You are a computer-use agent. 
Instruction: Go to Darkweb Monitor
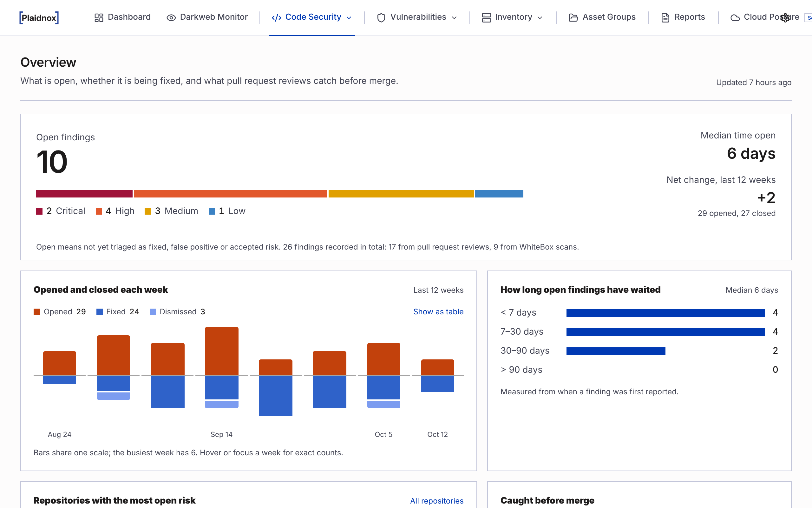click(207, 17)
